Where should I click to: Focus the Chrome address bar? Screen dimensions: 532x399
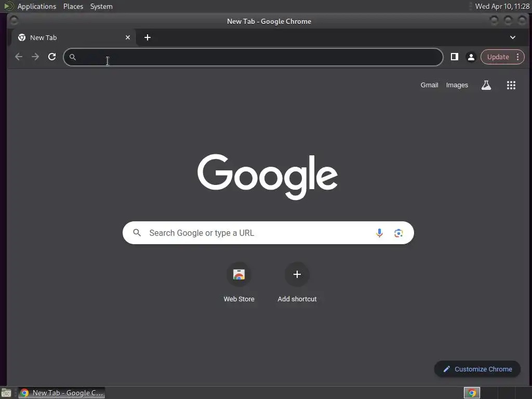[x=253, y=57]
